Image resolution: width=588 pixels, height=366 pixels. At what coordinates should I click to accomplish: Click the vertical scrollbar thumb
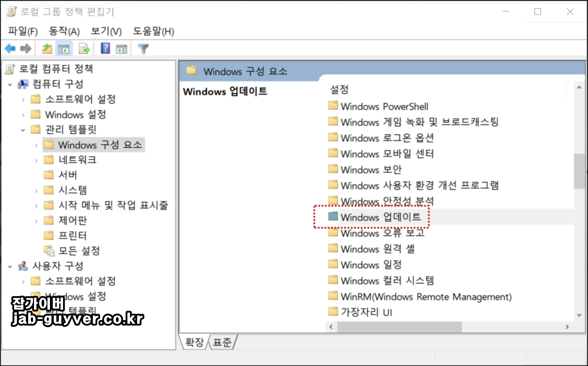pos(579,171)
